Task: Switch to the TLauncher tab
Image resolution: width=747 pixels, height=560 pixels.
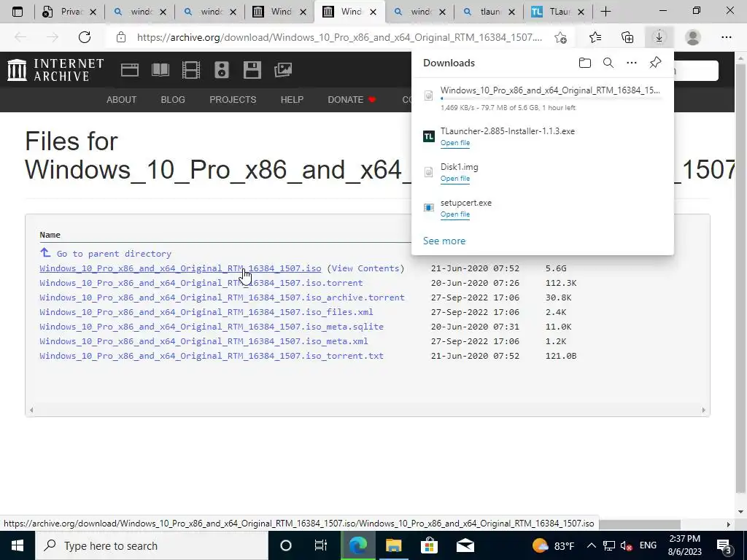Action: (x=557, y=12)
